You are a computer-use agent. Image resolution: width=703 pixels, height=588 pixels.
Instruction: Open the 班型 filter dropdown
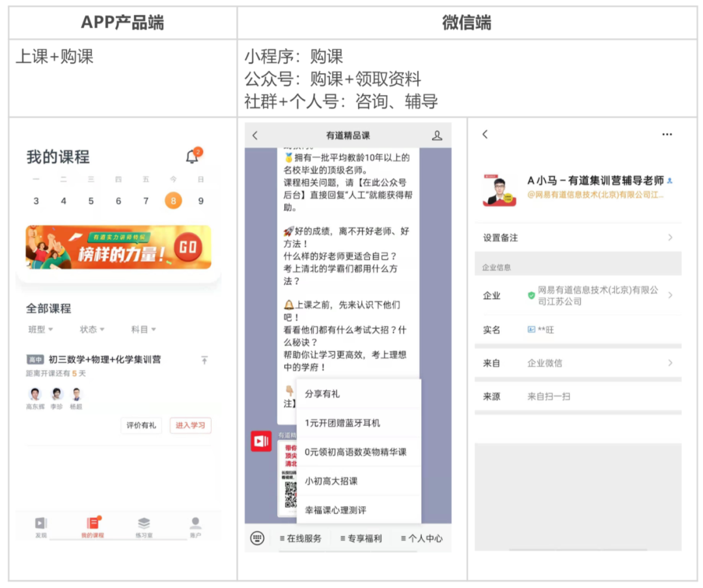(40, 329)
